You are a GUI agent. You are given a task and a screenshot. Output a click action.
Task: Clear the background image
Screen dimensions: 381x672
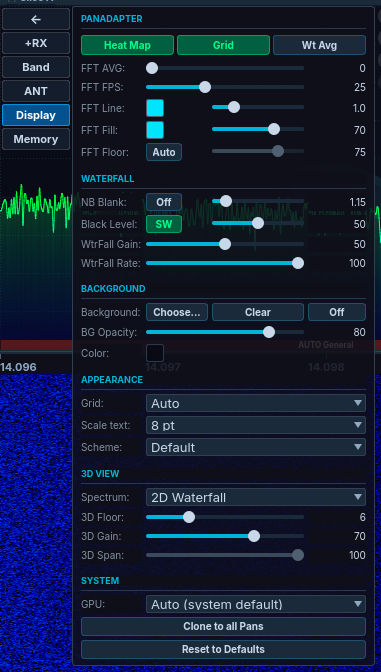click(258, 312)
